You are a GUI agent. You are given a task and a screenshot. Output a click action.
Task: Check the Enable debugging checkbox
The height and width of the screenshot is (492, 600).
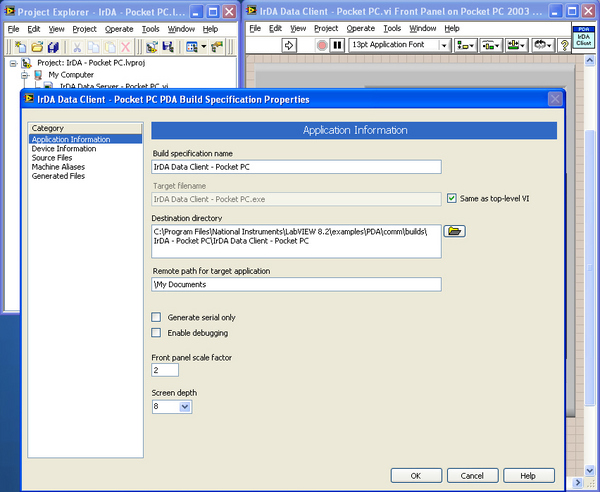tap(156, 332)
